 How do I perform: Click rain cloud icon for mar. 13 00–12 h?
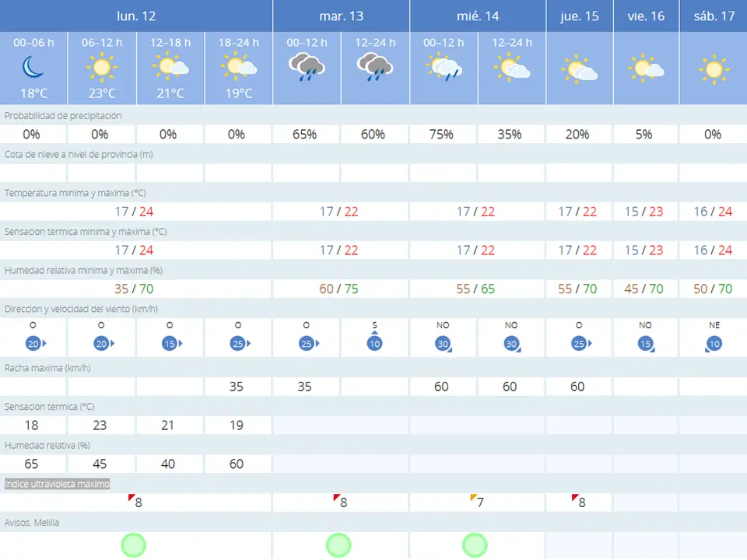pos(307,67)
